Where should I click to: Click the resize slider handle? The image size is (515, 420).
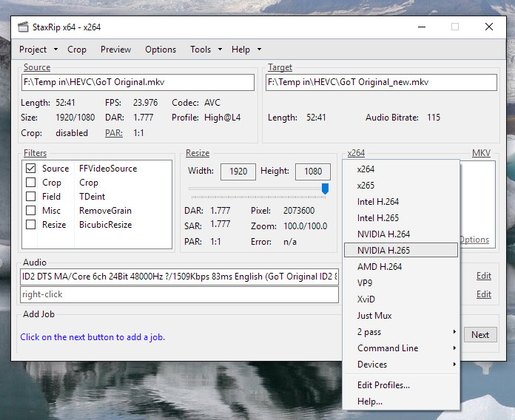(x=325, y=189)
